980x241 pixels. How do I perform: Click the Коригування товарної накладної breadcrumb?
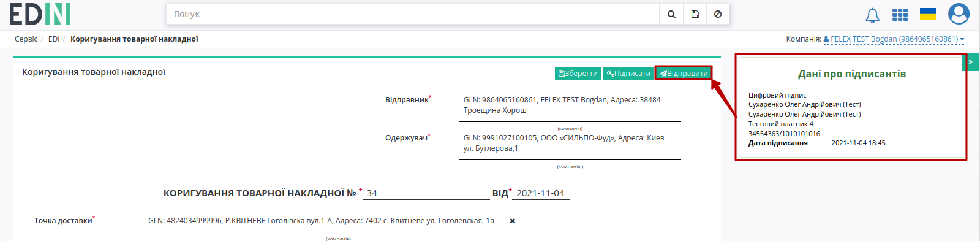tap(134, 39)
